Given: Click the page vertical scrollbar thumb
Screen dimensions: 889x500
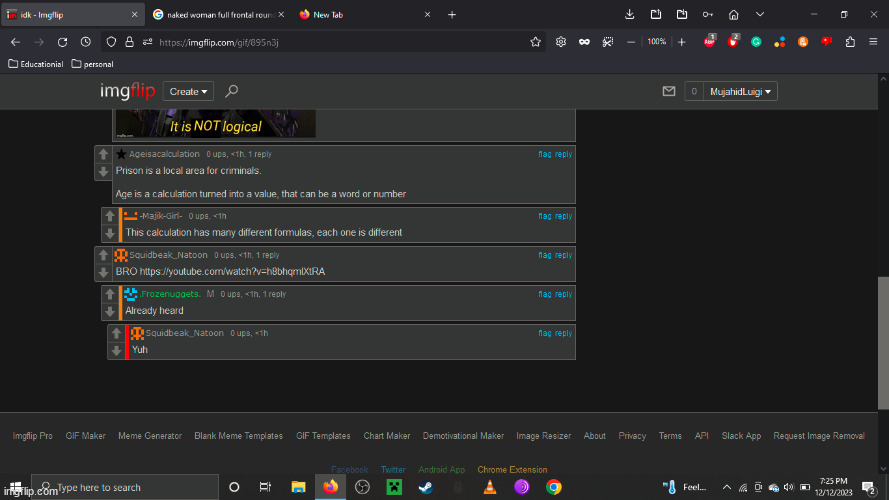Looking at the screenshot, I should coord(883,342).
